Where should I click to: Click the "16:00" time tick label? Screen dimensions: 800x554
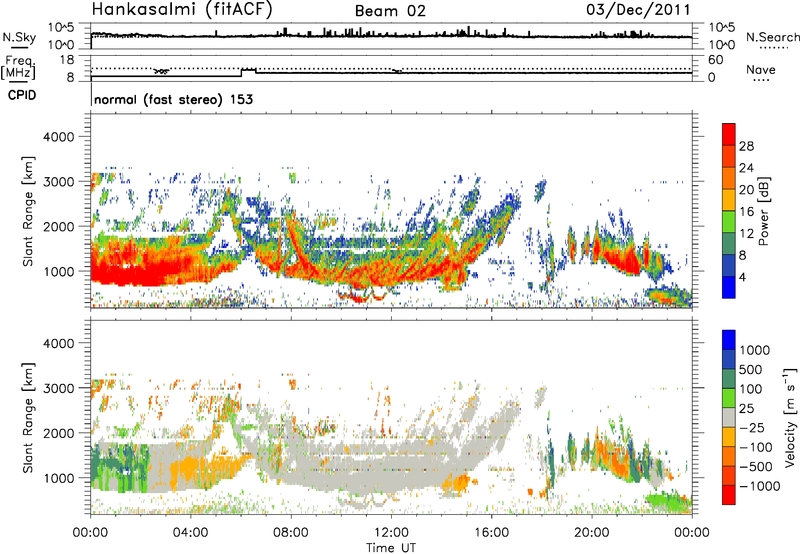click(x=491, y=533)
